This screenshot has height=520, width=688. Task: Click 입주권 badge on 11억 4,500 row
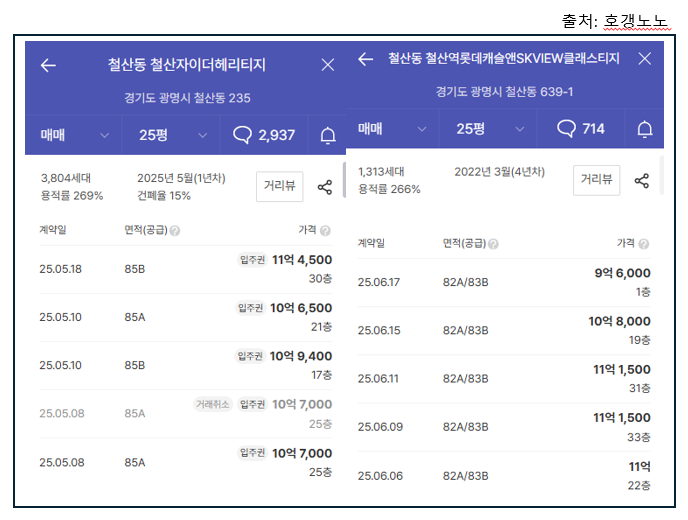click(252, 260)
